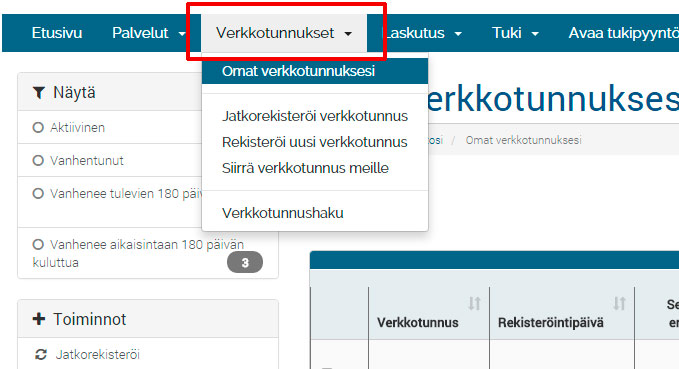The width and height of the screenshot is (679, 369).
Task: Select Vanhenee aikaisintaan 180 päivän kuluttua
Action: [x=38, y=244]
